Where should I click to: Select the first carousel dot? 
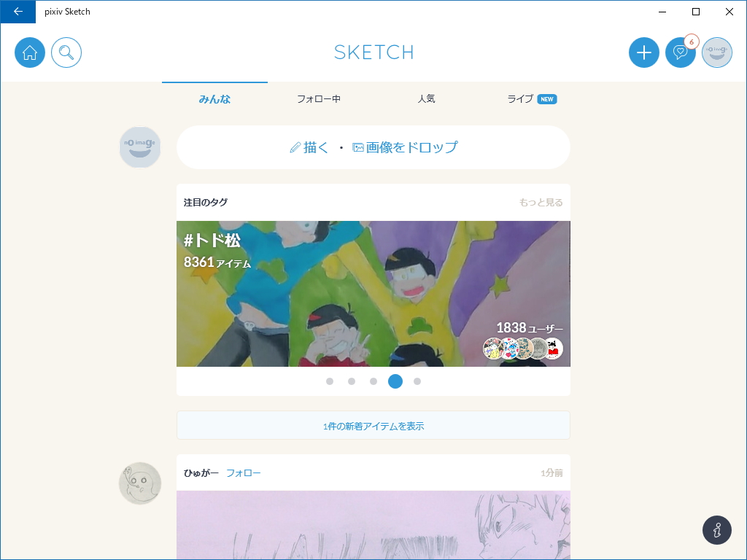[x=330, y=381]
